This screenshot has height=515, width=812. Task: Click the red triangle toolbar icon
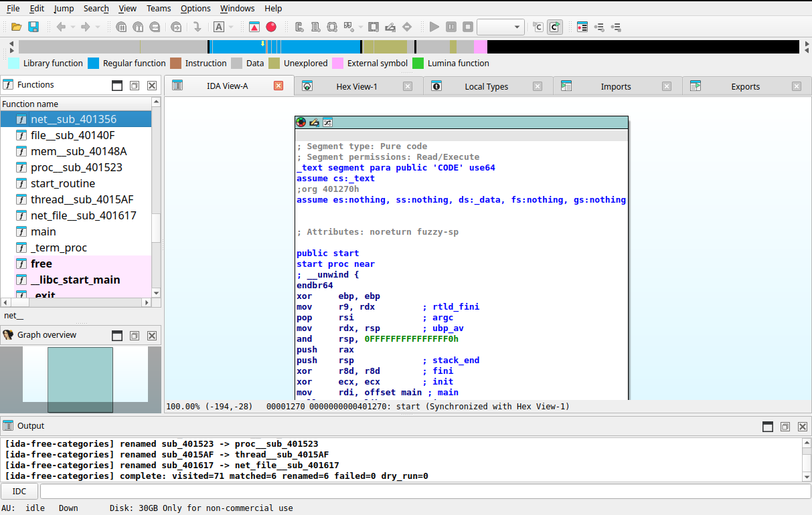(254, 27)
